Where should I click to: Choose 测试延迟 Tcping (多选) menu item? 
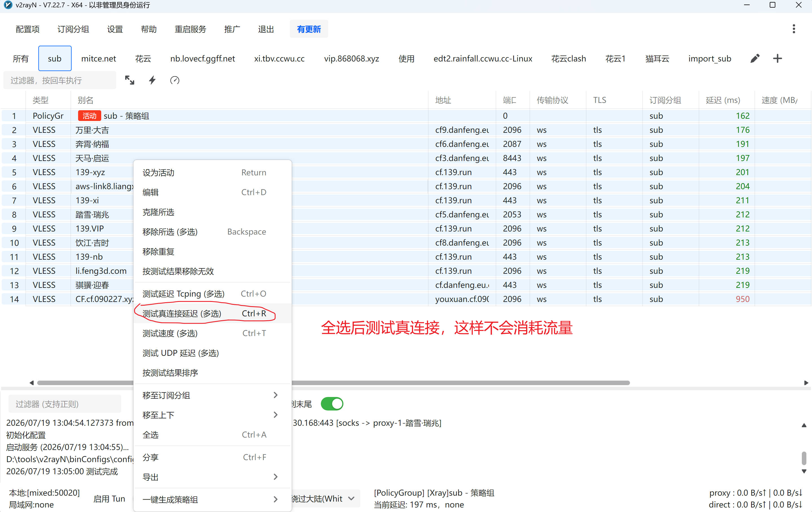(212, 294)
